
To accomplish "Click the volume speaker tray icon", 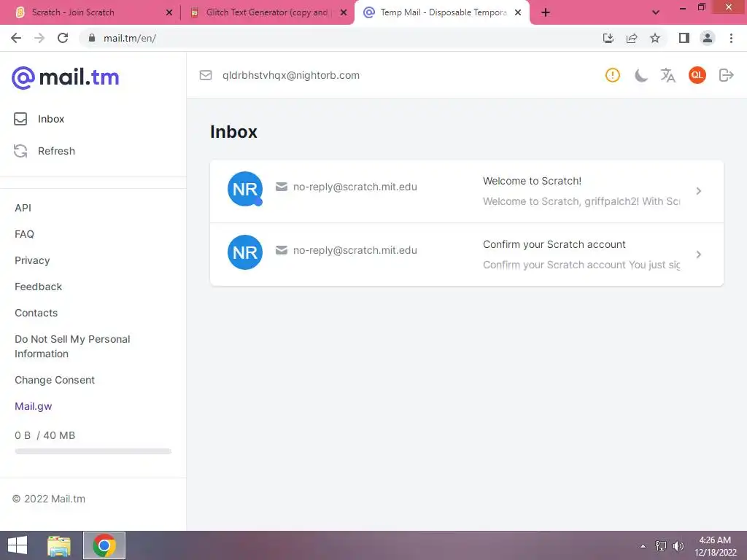I will point(678,546).
